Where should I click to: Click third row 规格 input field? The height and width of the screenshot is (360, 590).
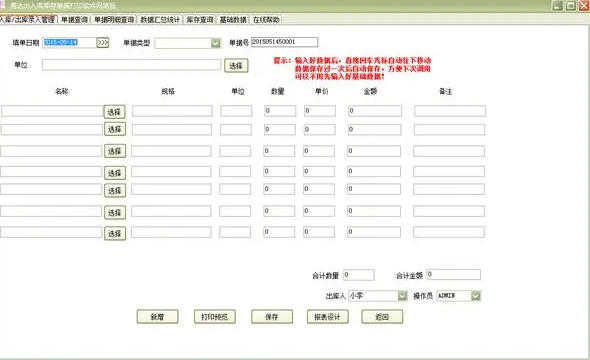[171, 151]
